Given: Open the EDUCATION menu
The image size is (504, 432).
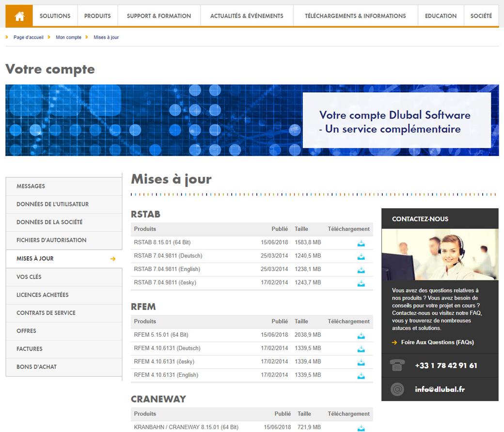Looking at the screenshot, I should 440,15.
